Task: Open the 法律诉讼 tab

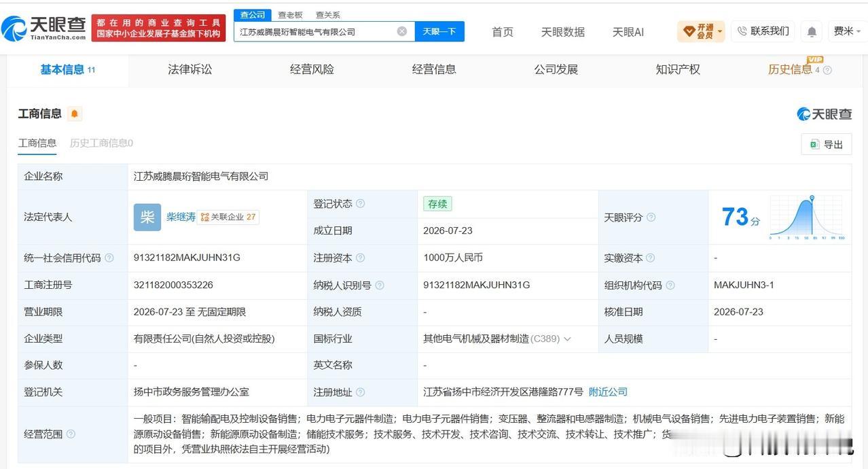Action: pos(190,69)
